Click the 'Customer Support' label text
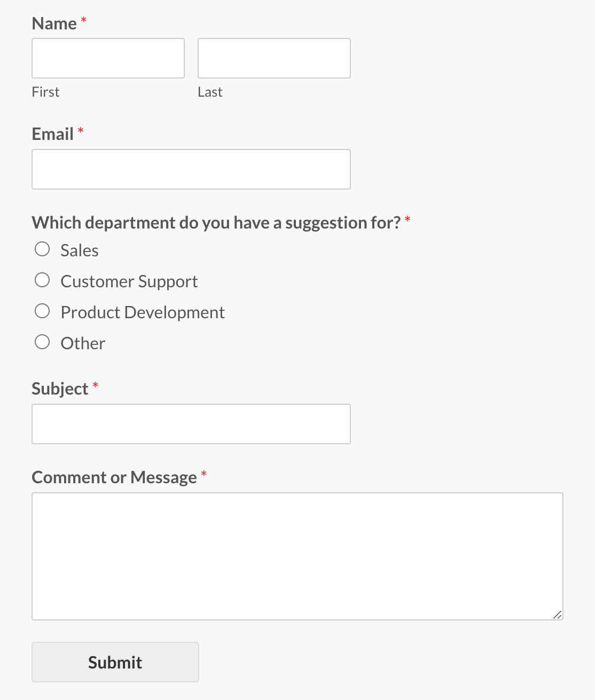The height and width of the screenshot is (700, 596). (129, 281)
